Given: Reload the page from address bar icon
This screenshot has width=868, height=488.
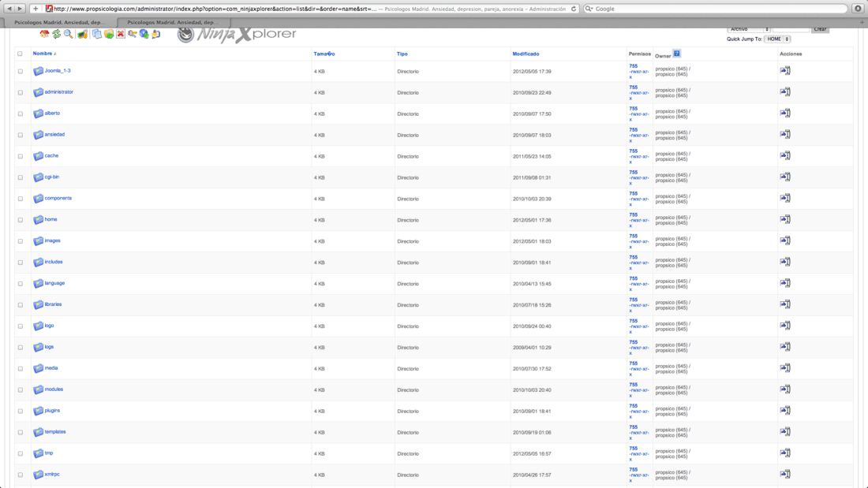Looking at the screenshot, I should [574, 9].
